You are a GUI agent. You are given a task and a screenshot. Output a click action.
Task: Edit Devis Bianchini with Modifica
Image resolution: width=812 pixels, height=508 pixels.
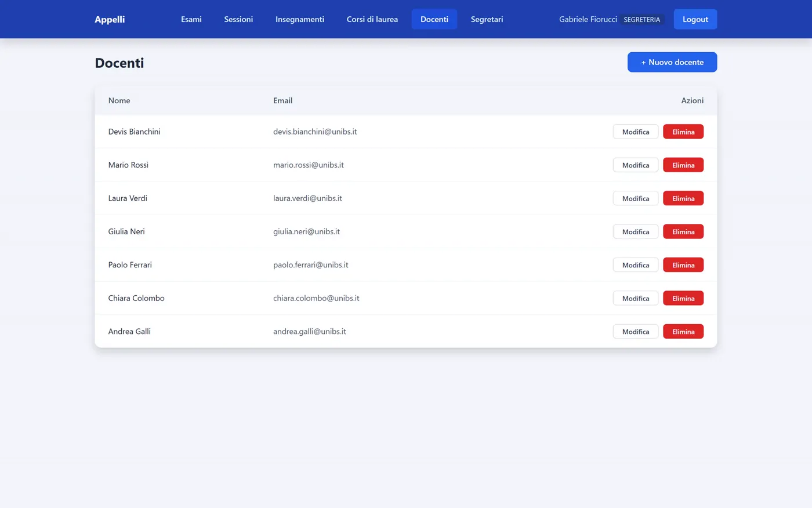click(x=636, y=132)
